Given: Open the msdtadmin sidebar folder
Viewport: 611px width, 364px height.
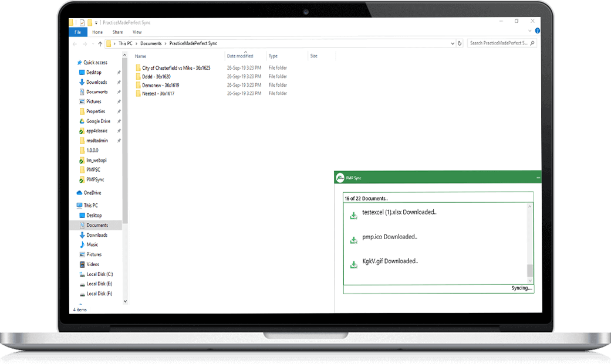Looking at the screenshot, I should [93, 141].
